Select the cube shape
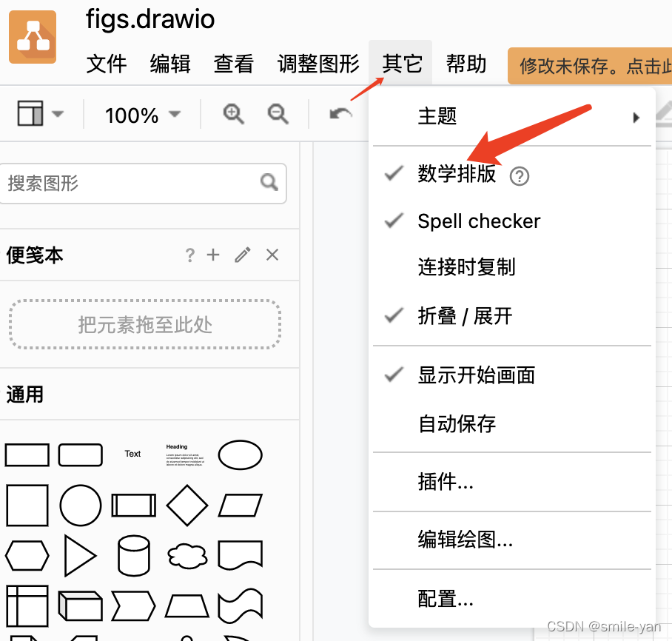Viewport: 672px width, 641px height. coord(80,606)
